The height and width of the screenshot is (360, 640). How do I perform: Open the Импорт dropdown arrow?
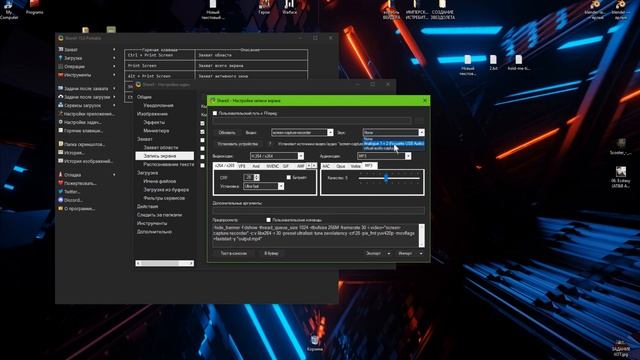421,253
